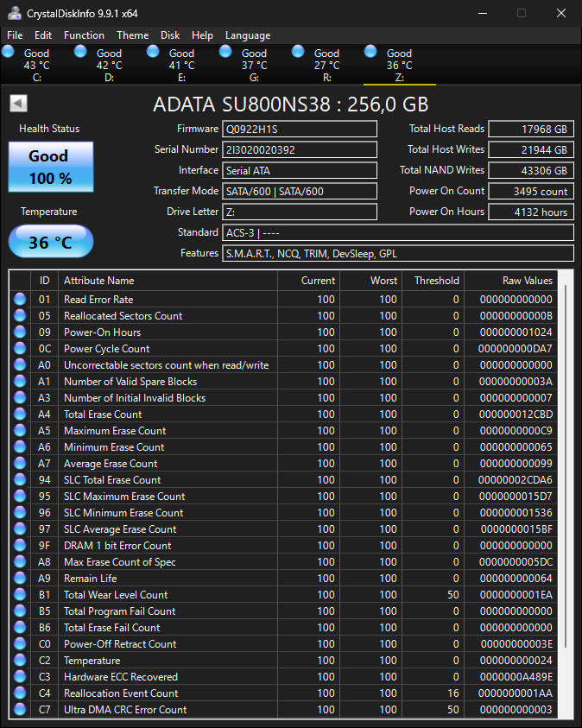
Task: Open the Function menu
Action: [84, 35]
